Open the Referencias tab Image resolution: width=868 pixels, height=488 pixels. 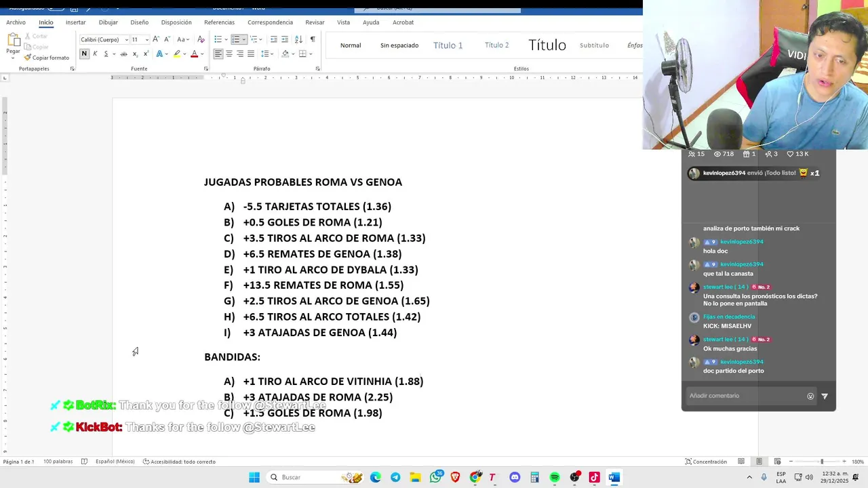[219, 22]
